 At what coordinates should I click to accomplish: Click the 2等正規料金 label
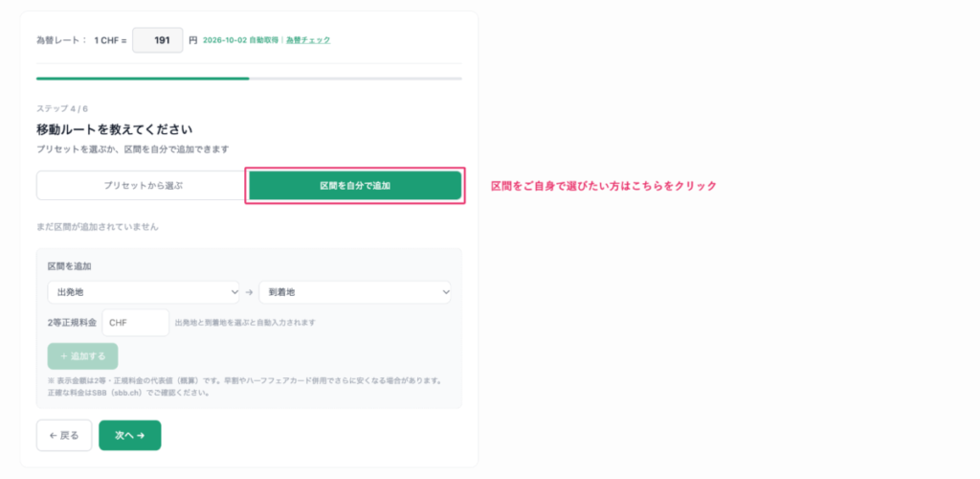point(72,323)
